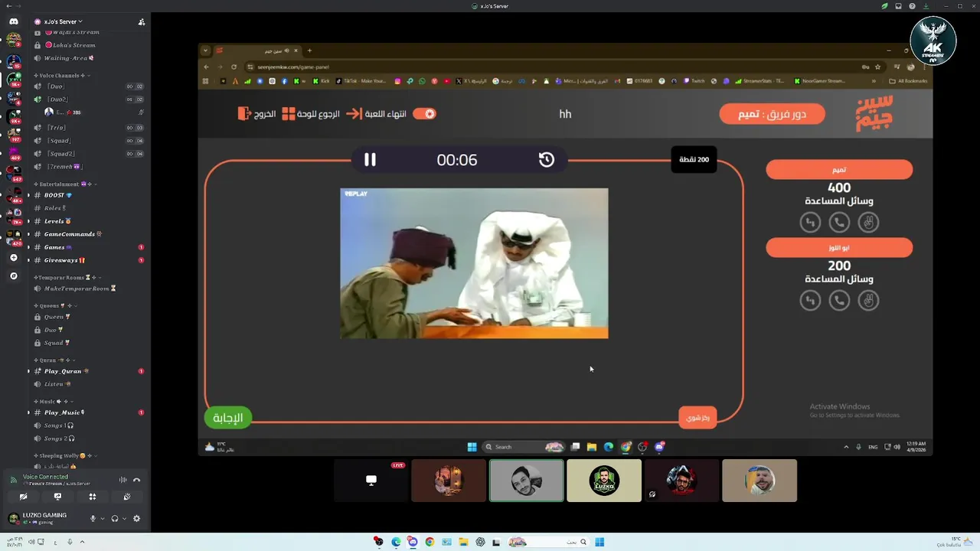The width and height of the screenshot is (980, 551).
Task: Click the add a server plus icon
Action: tap(14, 258)
